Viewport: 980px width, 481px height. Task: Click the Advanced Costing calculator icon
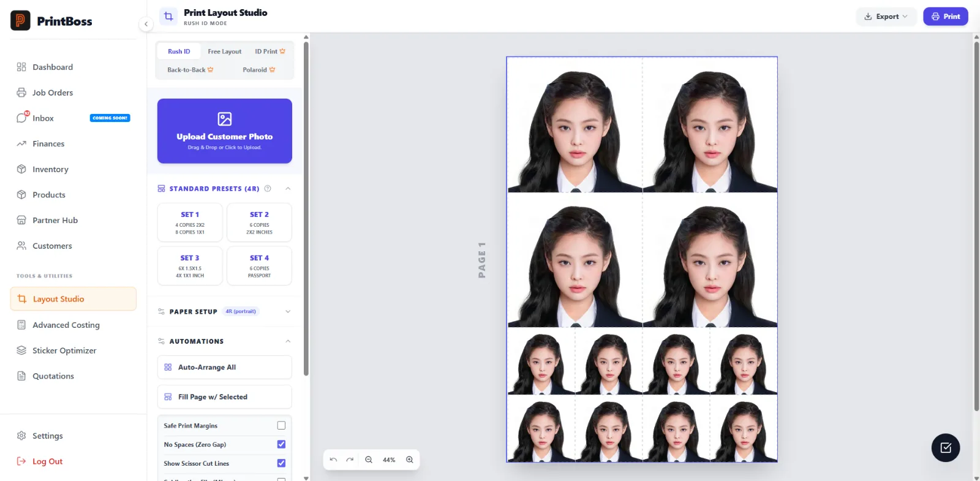(21, 325)
